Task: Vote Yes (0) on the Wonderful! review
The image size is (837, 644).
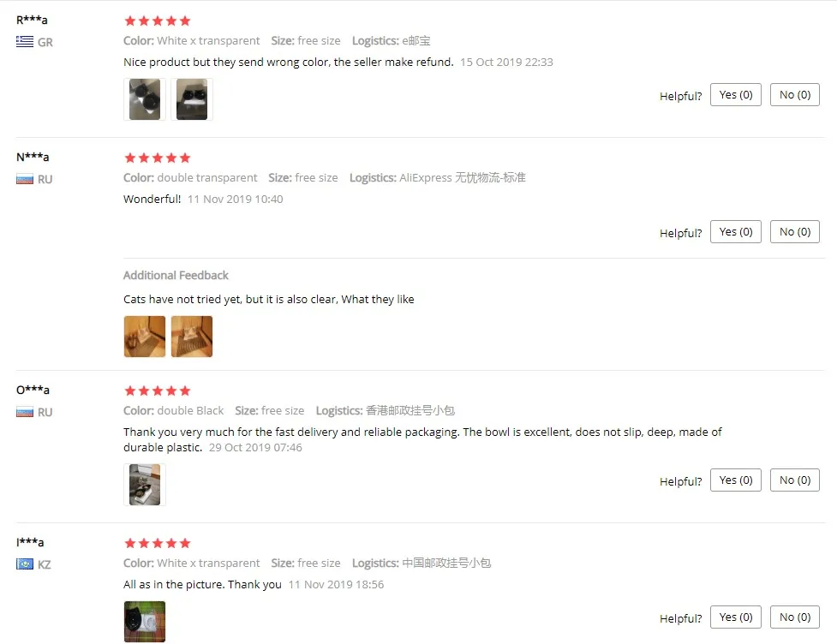Action: pos(736,232)
